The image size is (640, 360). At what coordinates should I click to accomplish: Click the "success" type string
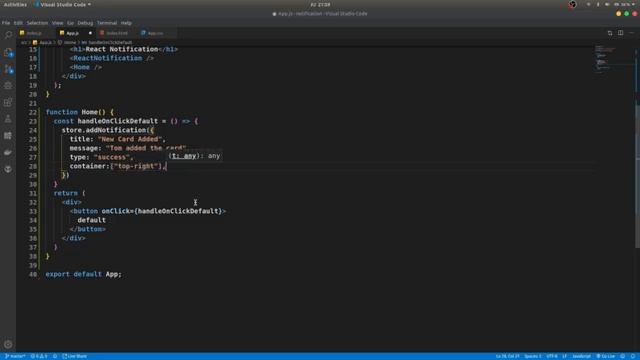coord(112,157)
